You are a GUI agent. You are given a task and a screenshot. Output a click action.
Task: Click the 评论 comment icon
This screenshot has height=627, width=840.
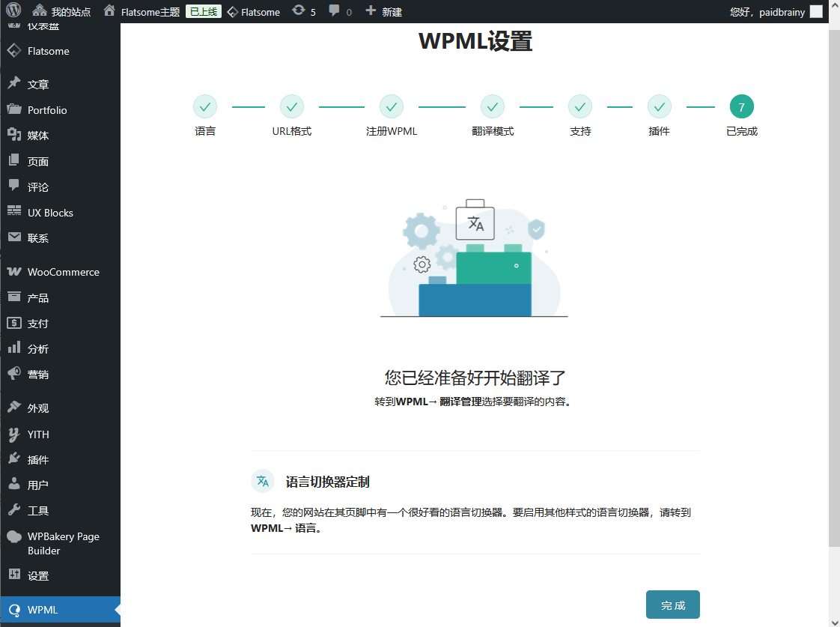click(x=14, y=186)
